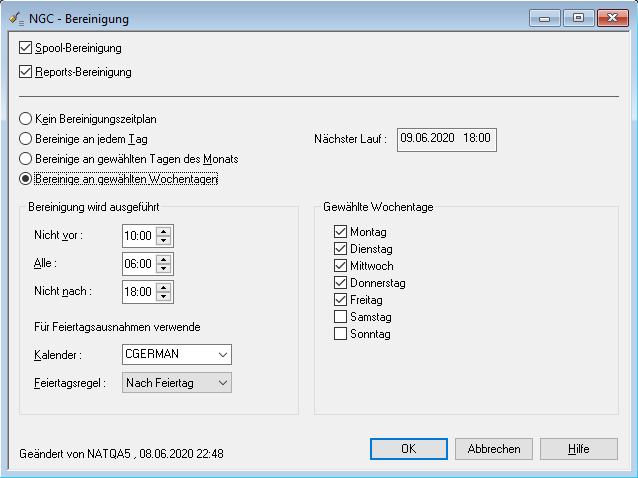
Task: Close the NGC - Bereinigung dialog
Action: 613,18
